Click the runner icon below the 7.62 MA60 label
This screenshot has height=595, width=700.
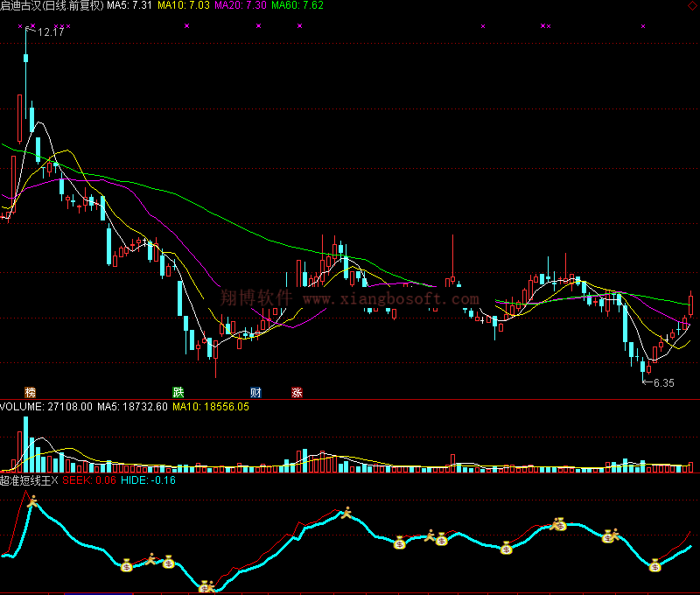tap(346, 513)
